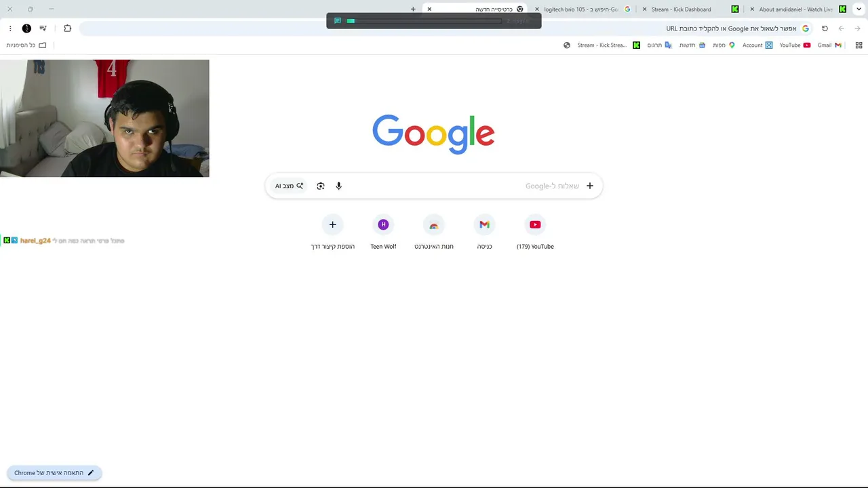868x488 pixels.
Task: Go forward to next page
Action: [x=841, y=28]
